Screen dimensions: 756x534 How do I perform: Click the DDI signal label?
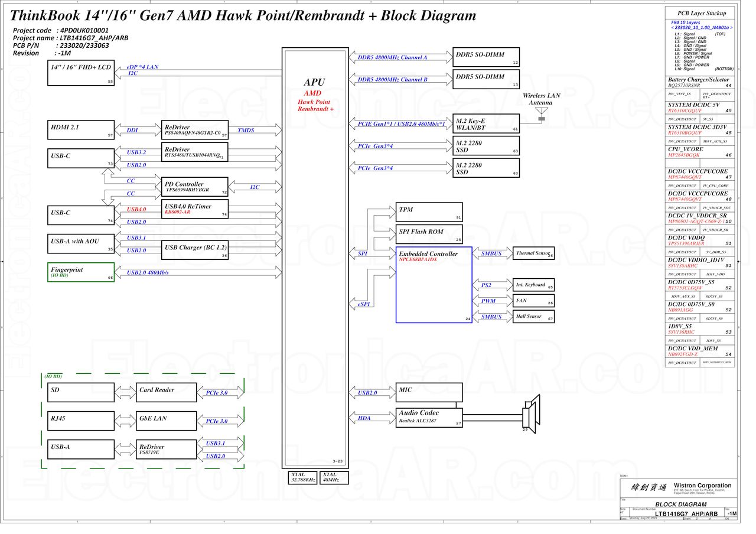(x=132, y=130)
